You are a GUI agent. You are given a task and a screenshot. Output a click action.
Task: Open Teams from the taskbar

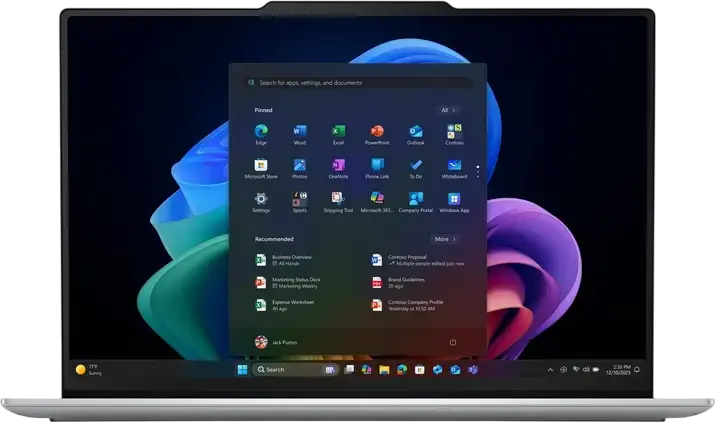pos(473,369)
